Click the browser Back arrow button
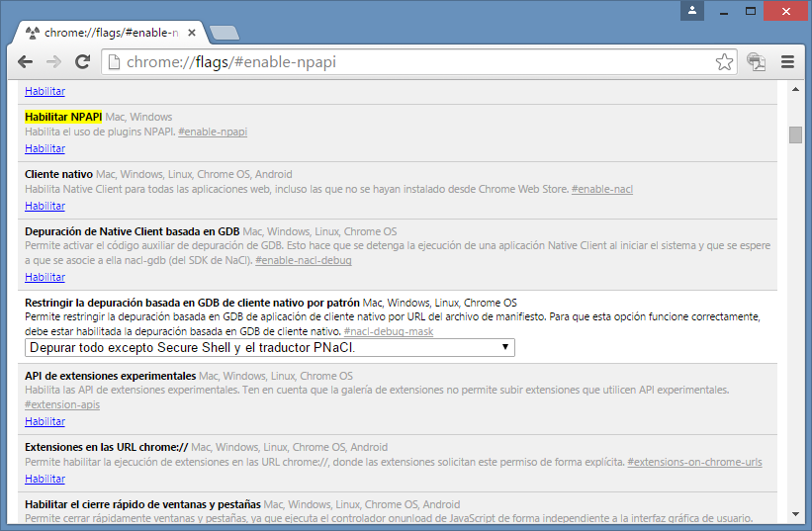Screen dimensions: 812x531 pos(25,62)
